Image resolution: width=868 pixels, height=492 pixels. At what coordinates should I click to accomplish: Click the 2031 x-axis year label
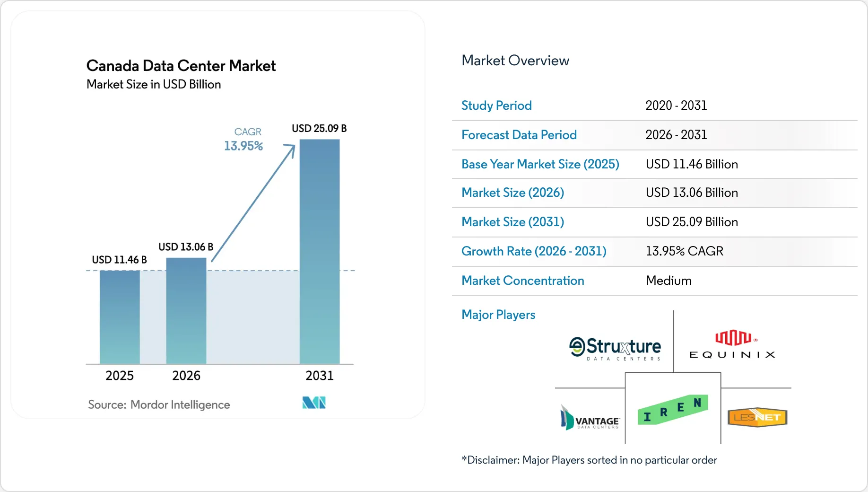tap(320, 376)
